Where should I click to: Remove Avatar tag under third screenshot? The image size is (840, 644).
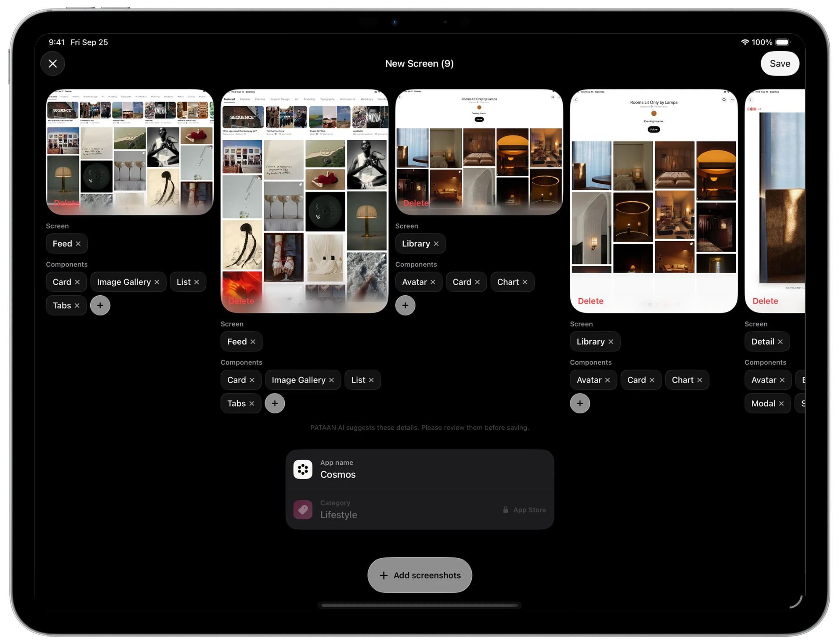coord(433,282)
